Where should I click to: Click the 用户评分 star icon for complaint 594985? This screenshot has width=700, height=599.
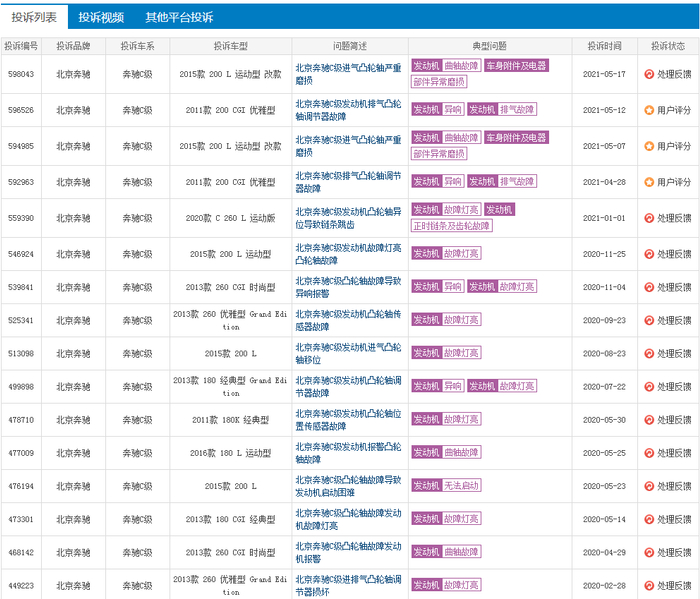pos(649,146)
